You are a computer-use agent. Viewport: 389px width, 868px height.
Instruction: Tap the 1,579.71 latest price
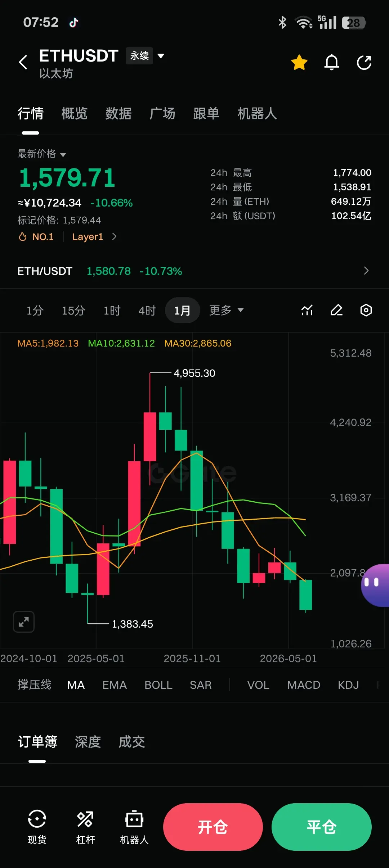[x=67, y=178]
